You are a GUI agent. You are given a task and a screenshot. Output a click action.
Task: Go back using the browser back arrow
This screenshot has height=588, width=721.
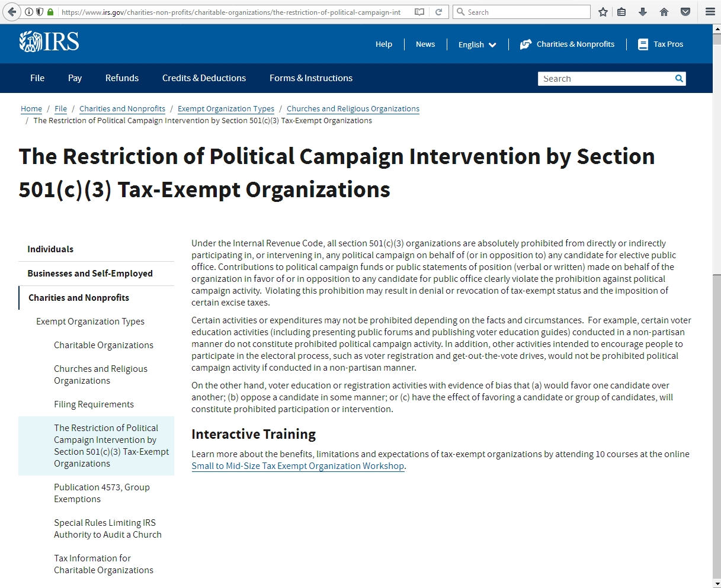coord(11,12)
